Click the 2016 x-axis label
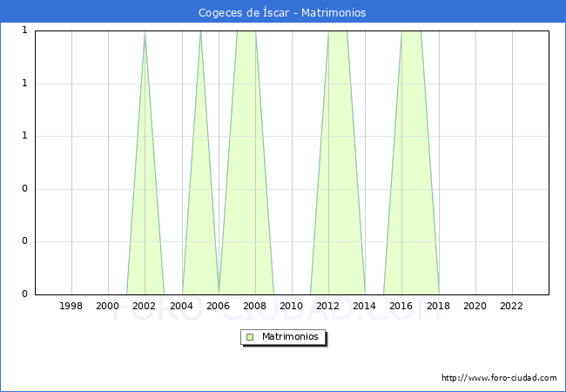This screenshot has height=392, width=566. pos(401,306)
